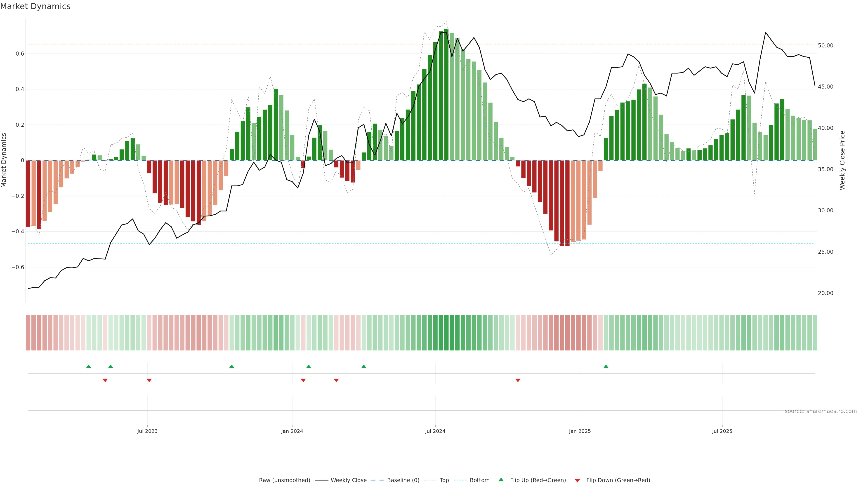Click the 50.00 price axis label
The height and width of the screenshot is (488, 868).
pyautogui.click(x=826, y=45)
